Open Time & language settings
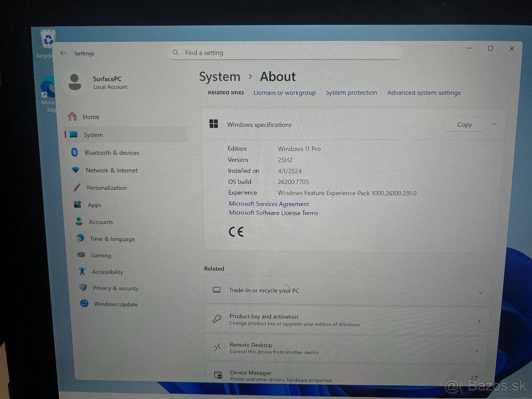The height and width of the screenshot is (399, 532). point(112,239)
